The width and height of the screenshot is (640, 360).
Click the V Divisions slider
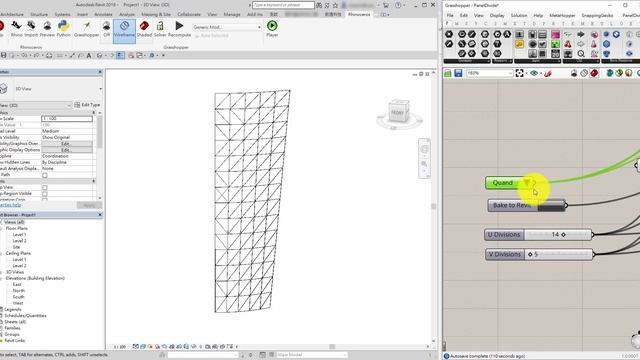click(539, 254)
